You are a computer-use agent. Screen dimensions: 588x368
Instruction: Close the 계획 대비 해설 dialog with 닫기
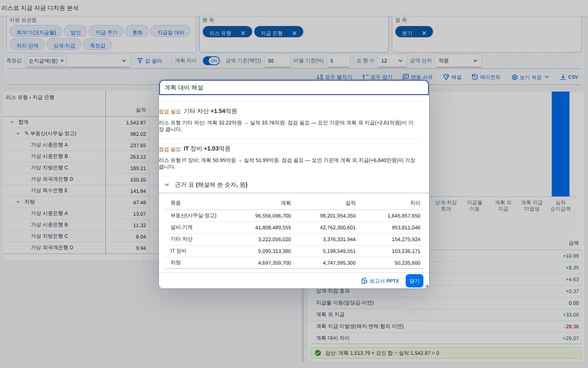[x=414, y=281]
